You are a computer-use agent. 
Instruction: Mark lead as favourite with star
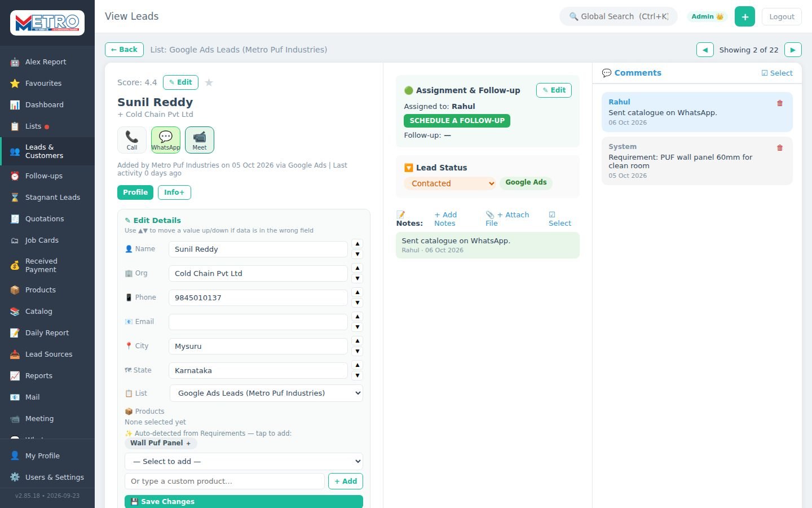click(209, 82)
